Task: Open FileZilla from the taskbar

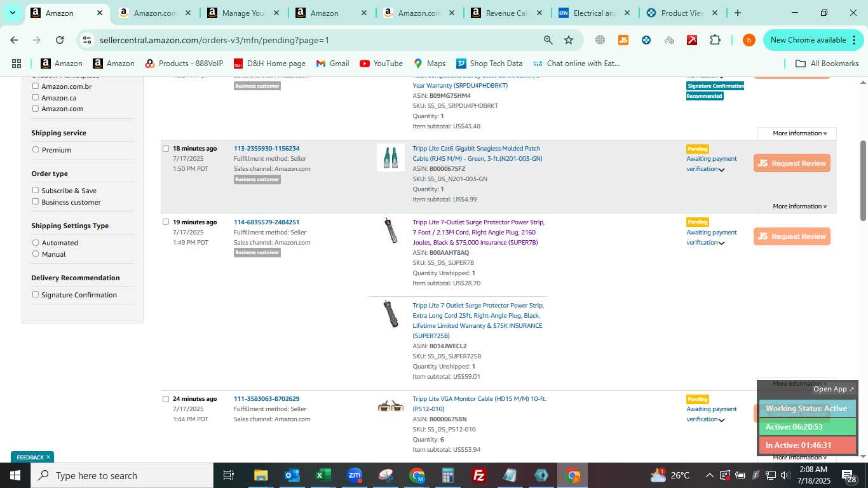Action: coord(479,475)
